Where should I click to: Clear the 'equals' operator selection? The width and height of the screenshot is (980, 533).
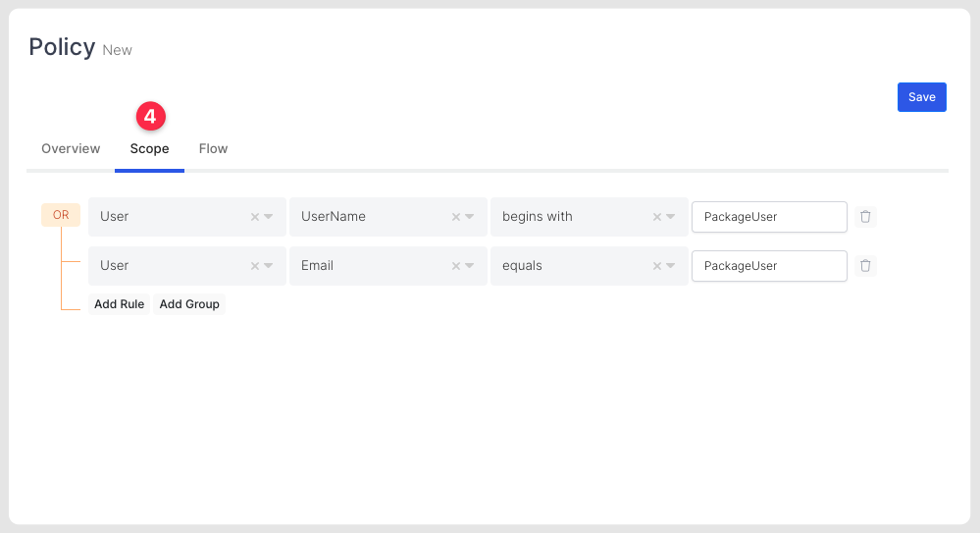(x=657, y=266)
